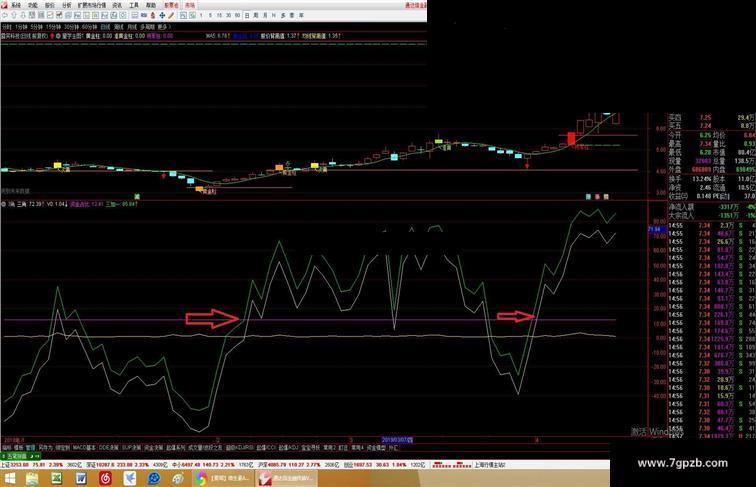Image resolution: width=756 pixels, height=487 pixels.
Task: Open the 资讯 menu
Action: click(117, 5)
